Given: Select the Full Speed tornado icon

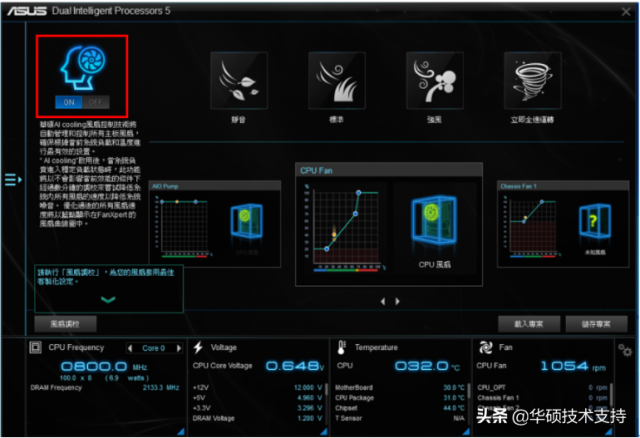Looking at the screenshot, I should point(533,80).
